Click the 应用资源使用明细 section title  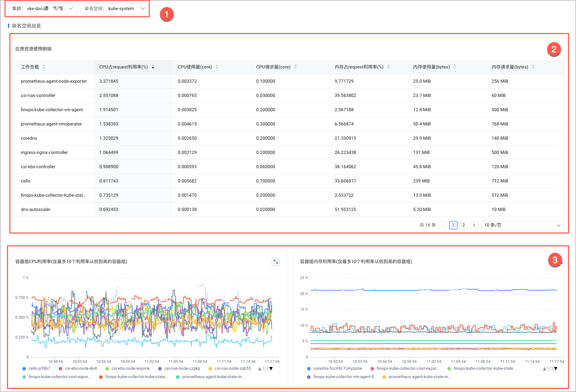[x=33, y=49]
